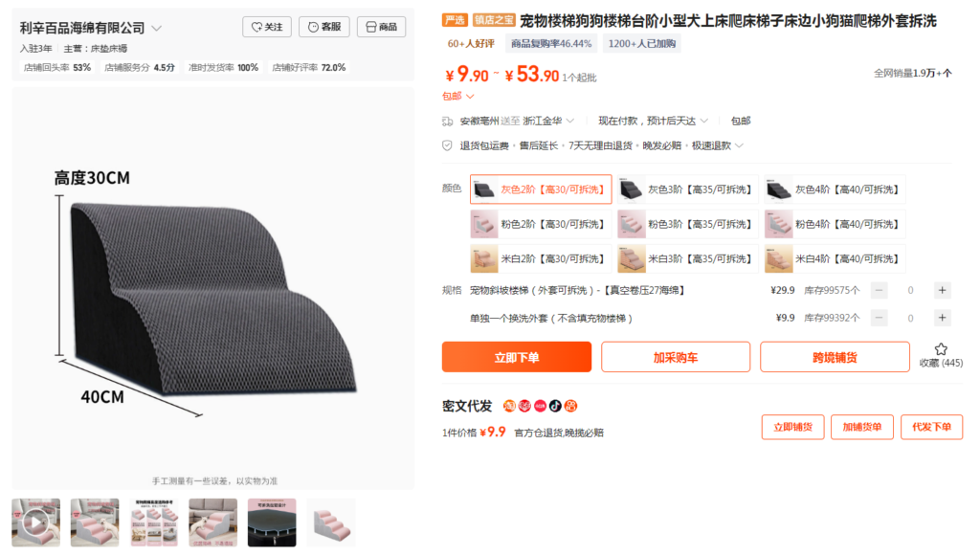Choose 米白4阶 高40 color option
980x556 pixels.
[835, 258]
